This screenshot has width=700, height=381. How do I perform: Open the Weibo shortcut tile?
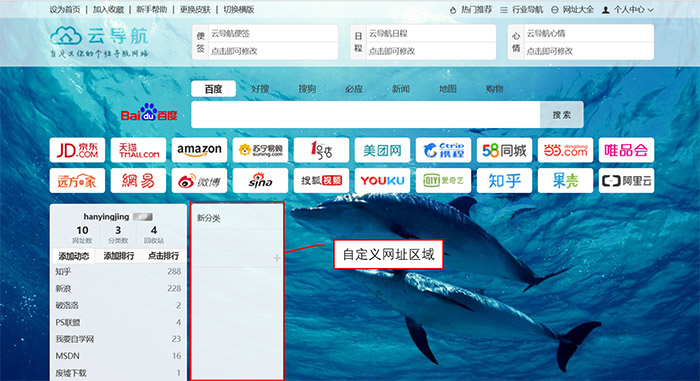coord(199,180)
